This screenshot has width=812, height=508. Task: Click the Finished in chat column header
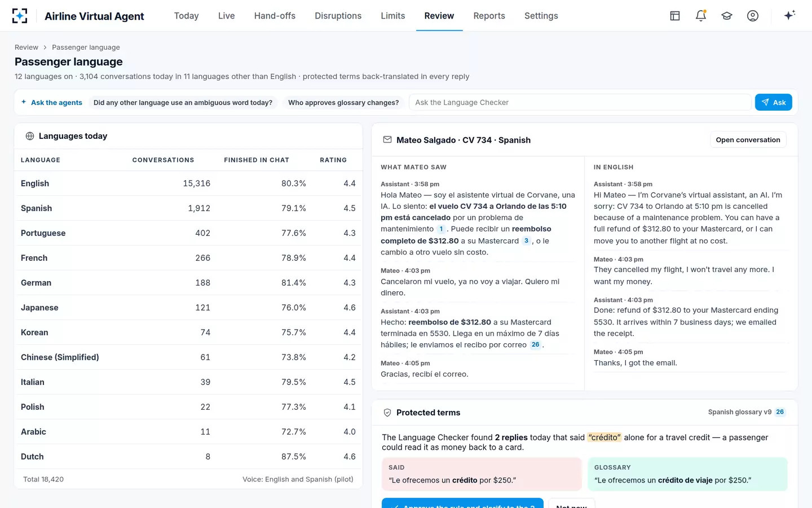pyautogui.click(x=257, y=160)
